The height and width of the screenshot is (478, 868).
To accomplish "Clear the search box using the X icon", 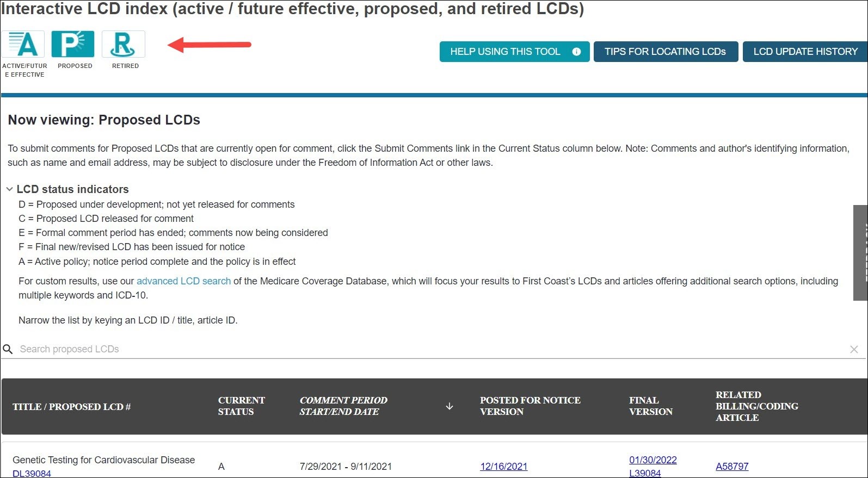I will pyautogui.click(x=854, y=349).
